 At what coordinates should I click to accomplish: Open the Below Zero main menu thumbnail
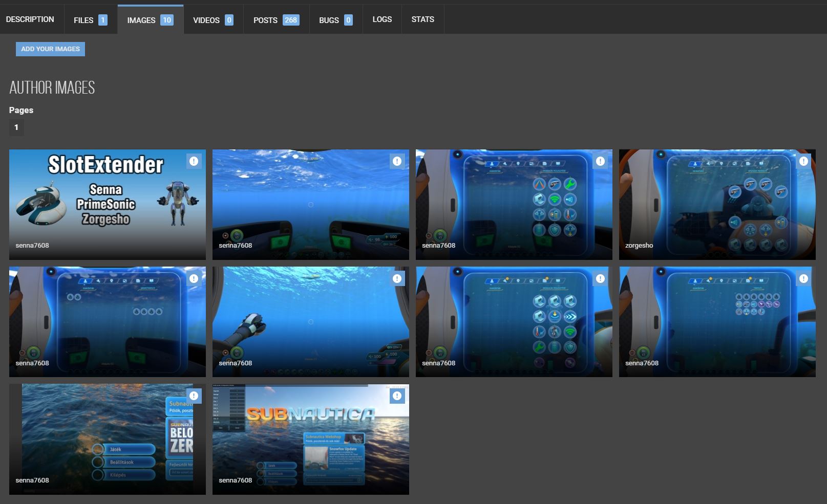[x=108, y=439]
